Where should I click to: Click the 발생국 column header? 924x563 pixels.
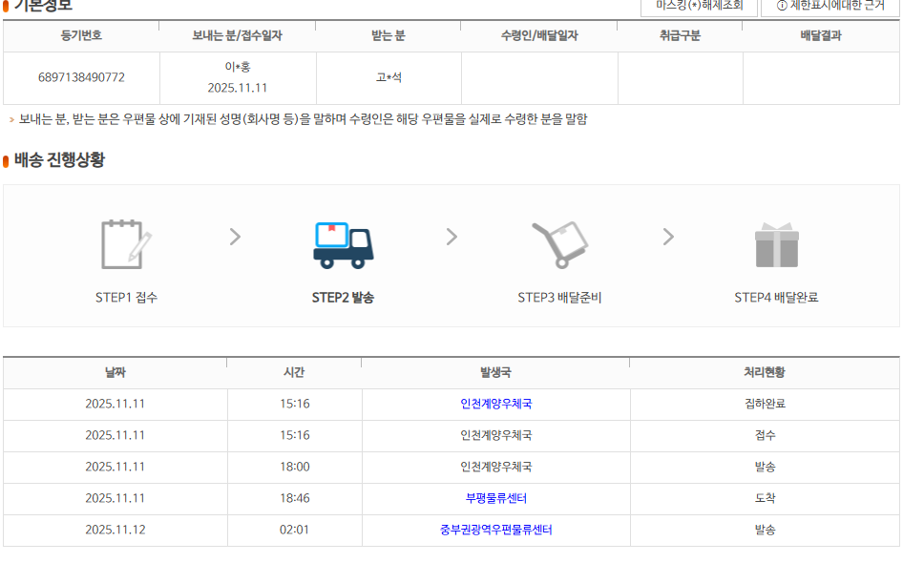495,372
